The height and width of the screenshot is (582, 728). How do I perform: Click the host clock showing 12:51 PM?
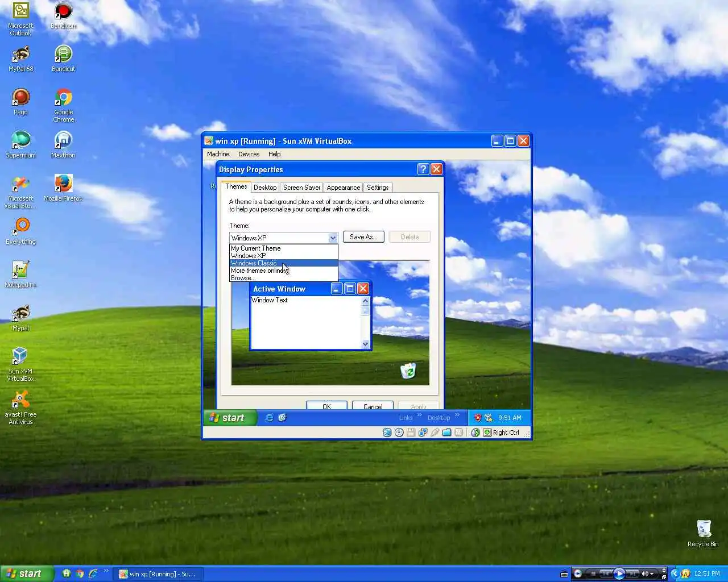pyautogui.click(x=707, y=573)
